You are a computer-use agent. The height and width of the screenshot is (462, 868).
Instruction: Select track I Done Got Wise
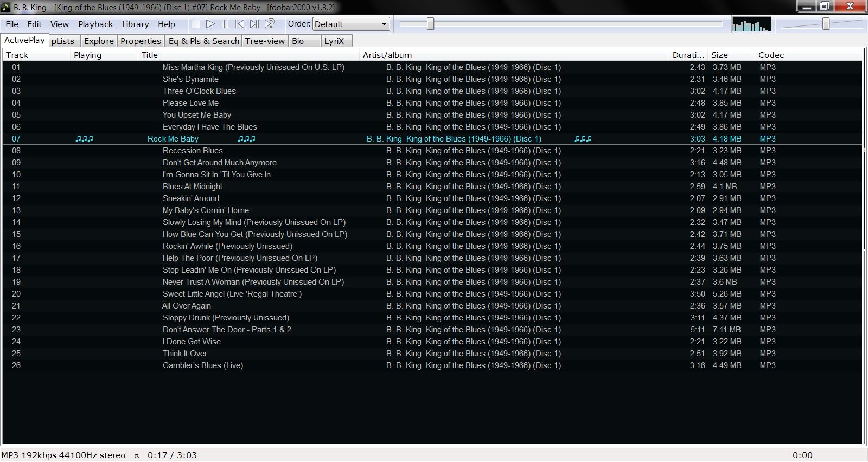pos(432,342)
